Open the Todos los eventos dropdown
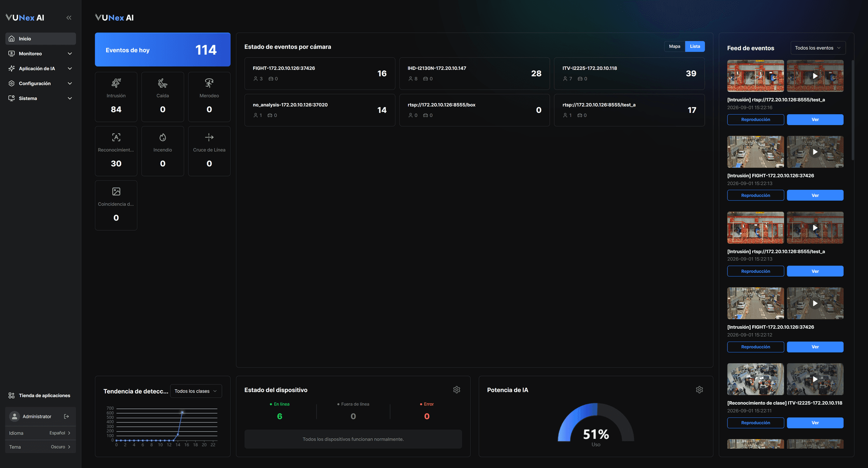The height and width of the screenshot is (468, 868). click(x=817, y=48)
